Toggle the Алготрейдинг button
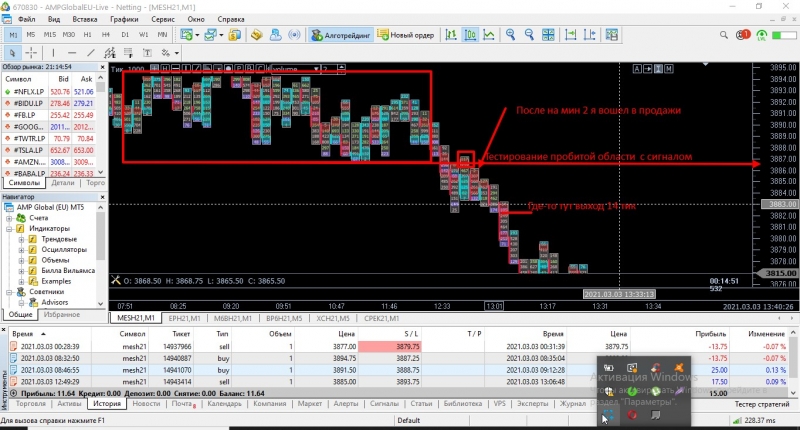800x430 pixels. pyautogui.click(x=341, y=35)
